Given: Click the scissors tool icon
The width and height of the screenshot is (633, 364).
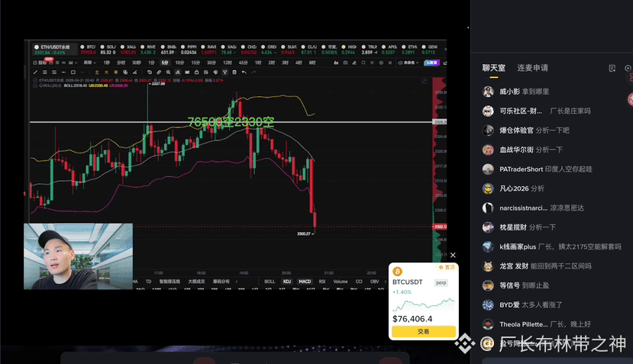Looking at the screenshot, I should (187, 72).
